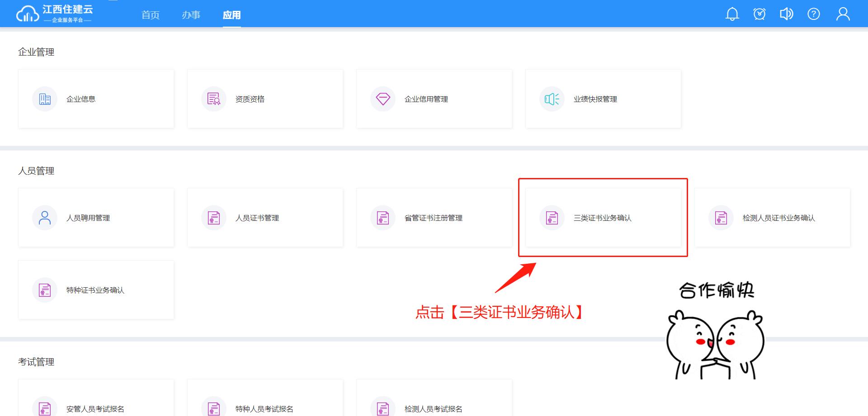Screen dimensions: 868x416
Task: Click the 人员聘用管理 person icon
Action: pos(45,218)
